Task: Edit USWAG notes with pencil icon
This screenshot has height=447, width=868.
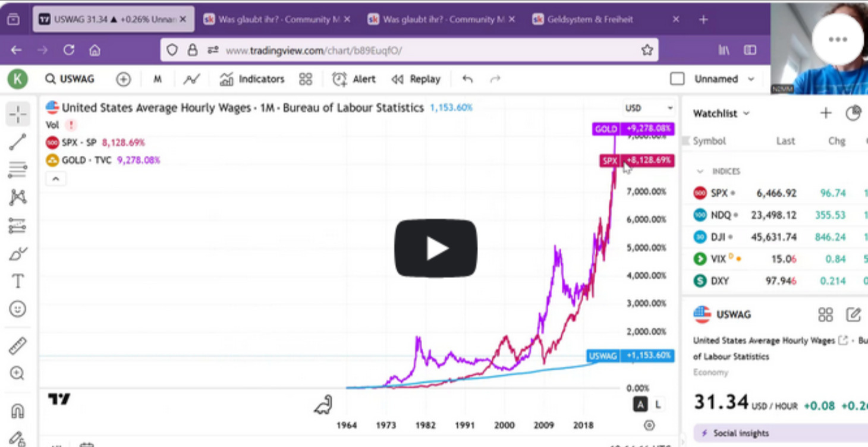Action: tap(853, 314)
